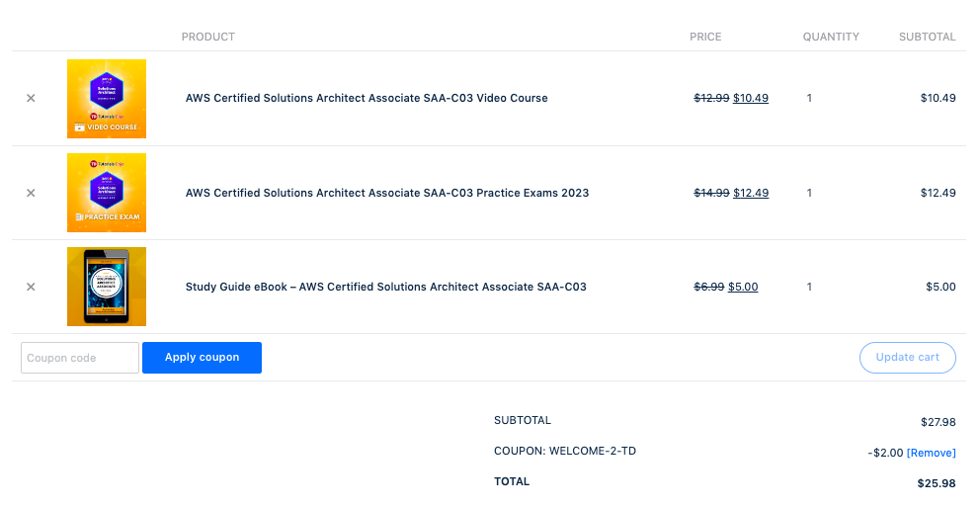The width and height of the screenshot is (980, 507).
Task: Click the $5.00 sale price of eBook
Action: pyautogui.click(x=743, y=288)
